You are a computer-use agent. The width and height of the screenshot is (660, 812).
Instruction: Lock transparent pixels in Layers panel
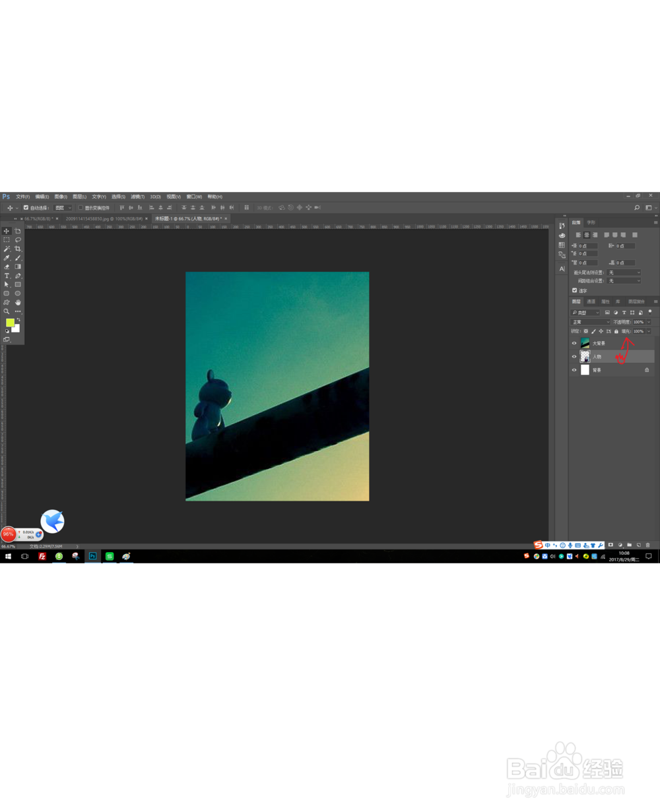pos(586,331)
